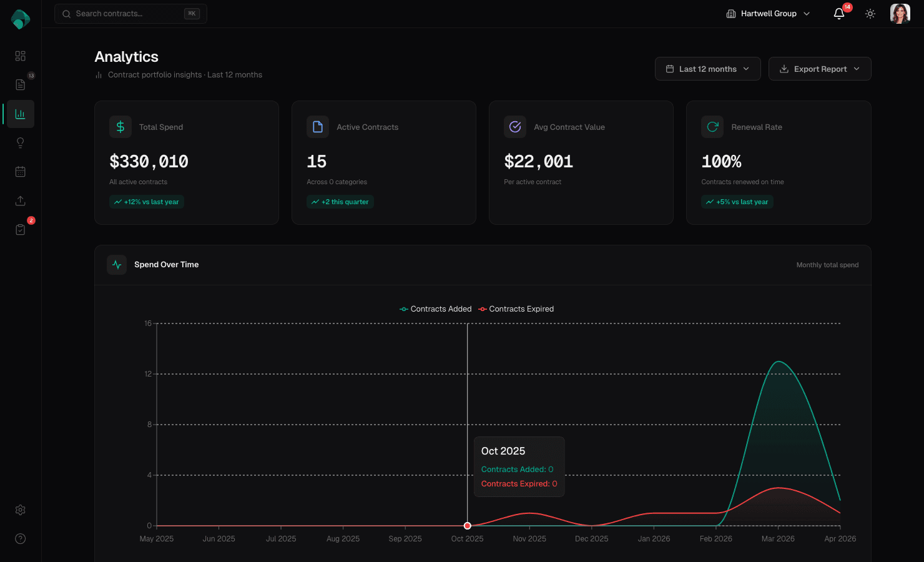This screenshot has height=562, width=924.
Task: Open Settings from the sidebar
Action: pyautogui.click(x=20, y=510)
